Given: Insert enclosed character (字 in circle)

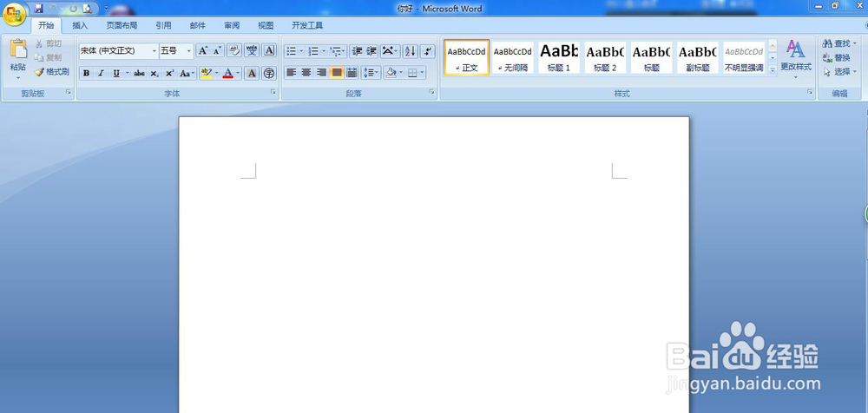Looking at the screenshot, I should pyautogui.click(x=269, y=73).
